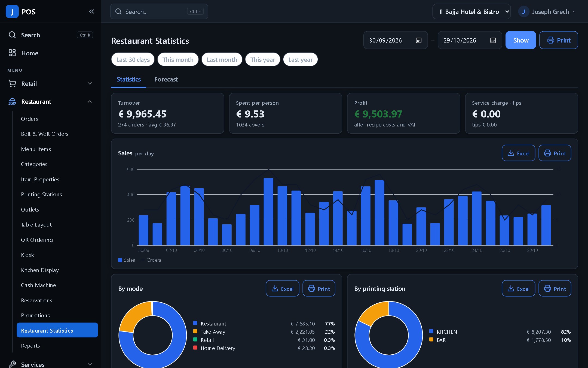The height and width of the screenshot is (368, 588).
Task: Click the Services wrench icon
Action: (x=12, y=364)
